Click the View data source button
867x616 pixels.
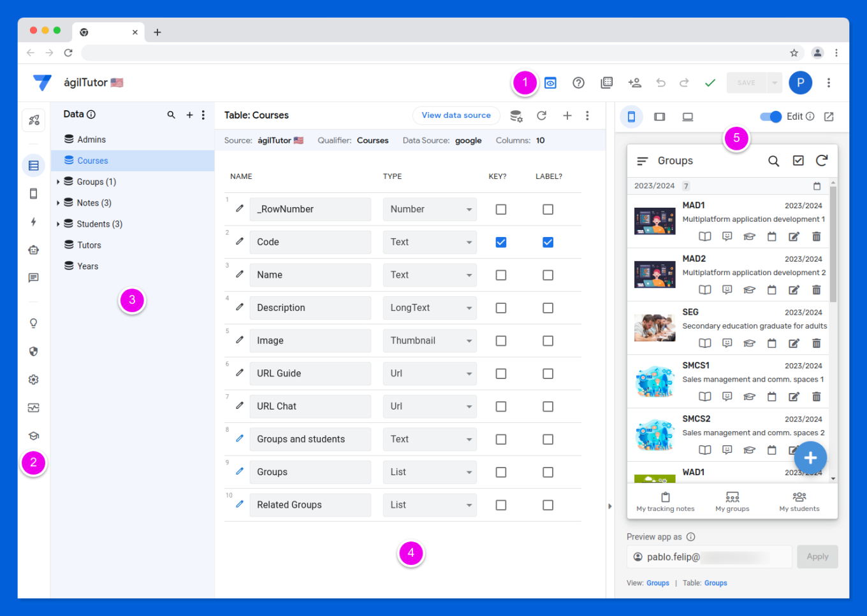click(x=456, y=115)
